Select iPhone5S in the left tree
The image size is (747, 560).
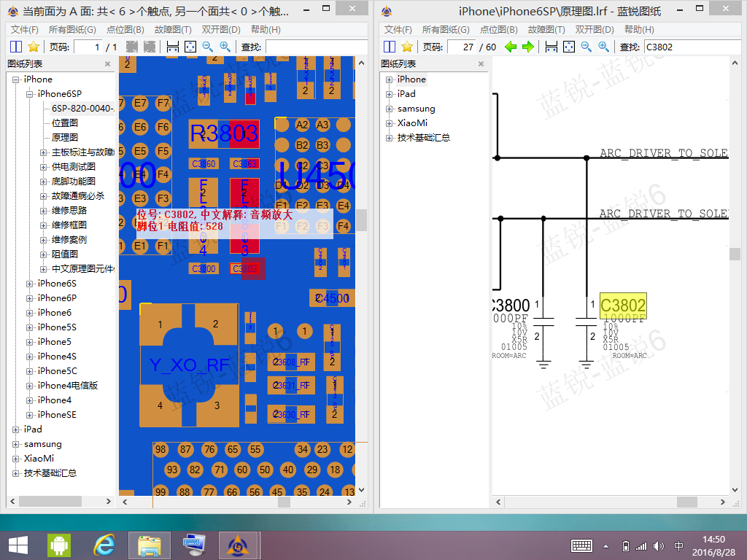[57, 327]
